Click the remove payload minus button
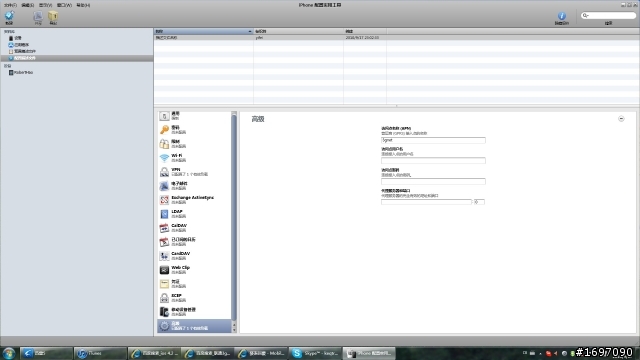640x360 pixels. click(621, 119)
